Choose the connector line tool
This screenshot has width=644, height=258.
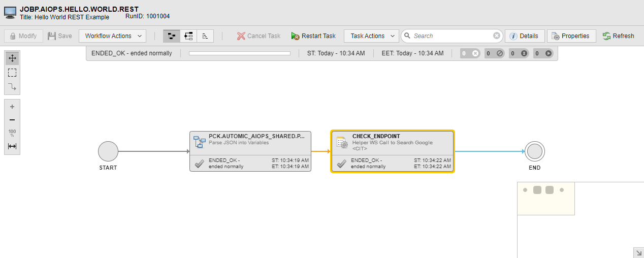[12, 87]
